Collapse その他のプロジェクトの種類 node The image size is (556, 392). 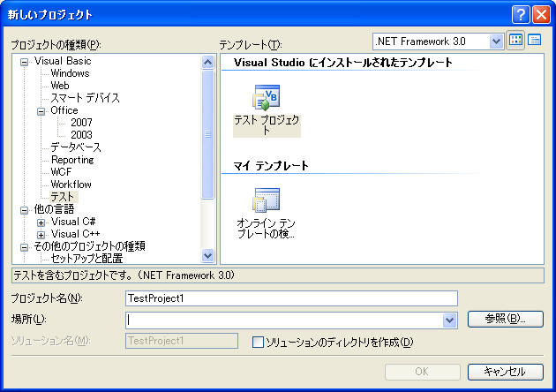pos(24,247)
